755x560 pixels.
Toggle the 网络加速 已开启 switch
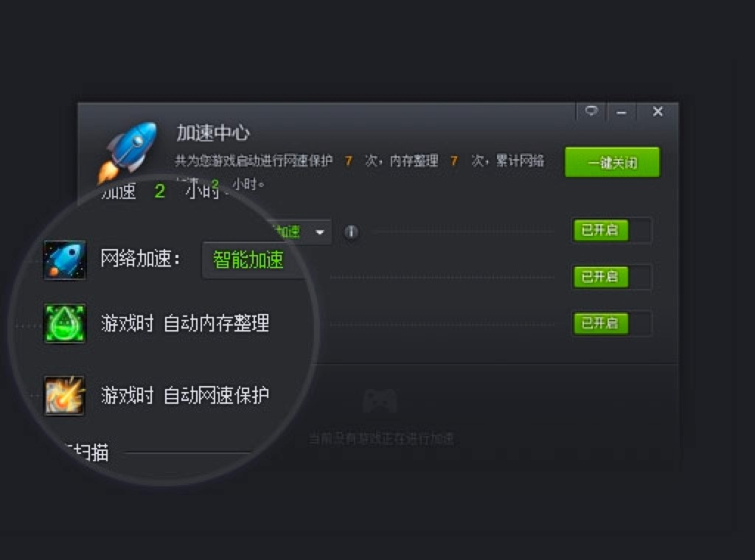(x=611, y=230)
